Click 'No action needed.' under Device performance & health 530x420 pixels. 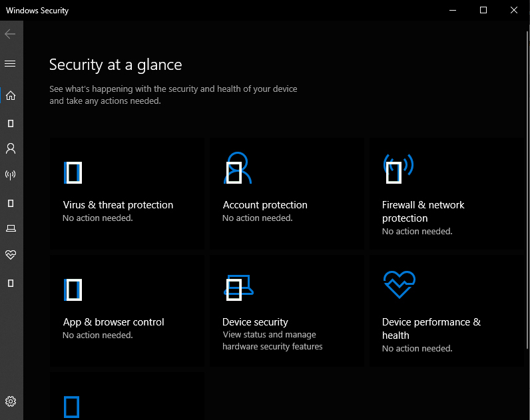(417, 349)
